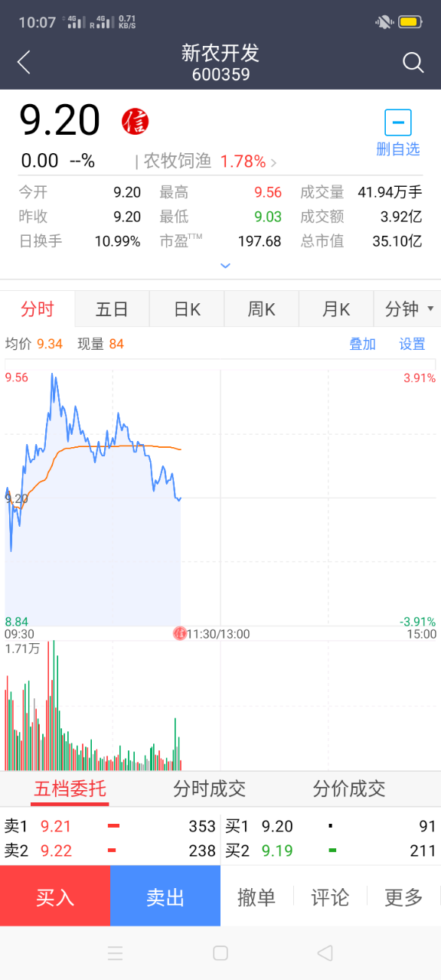Select the 分时成交 tab
Image resolution: width=441 pixels, height=980 pixels.
click(x=209, y=789)
